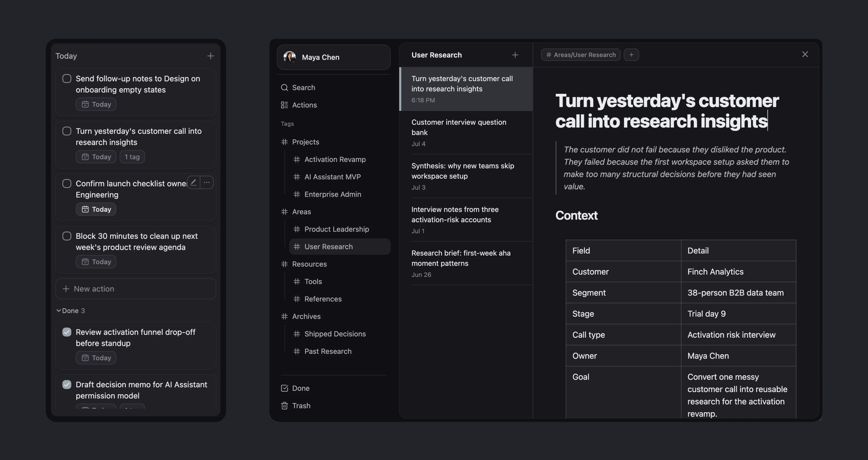Click the 1 tag badge on customer call task
The width and height of the screenshot is (868, 460).
132,157
